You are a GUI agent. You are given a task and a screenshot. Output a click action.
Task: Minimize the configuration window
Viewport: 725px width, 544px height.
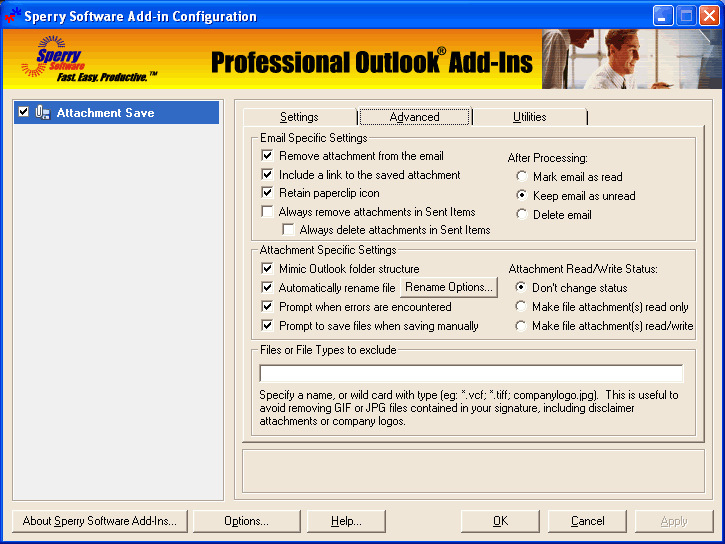coord(663,16)
